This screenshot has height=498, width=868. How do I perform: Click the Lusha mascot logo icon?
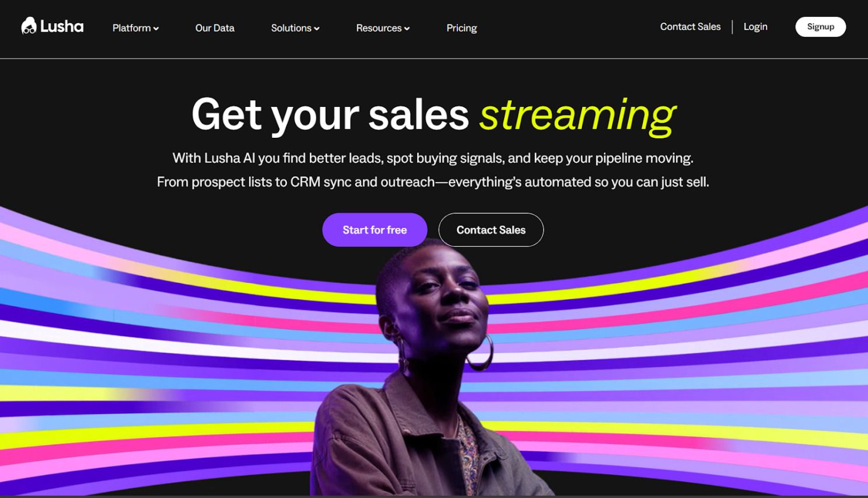(x=29, y=26)
